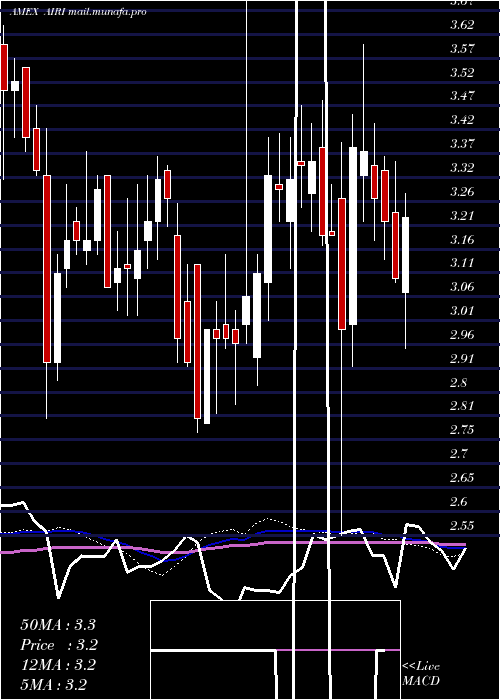Click the 2.91 price level label

click(462, 358)
